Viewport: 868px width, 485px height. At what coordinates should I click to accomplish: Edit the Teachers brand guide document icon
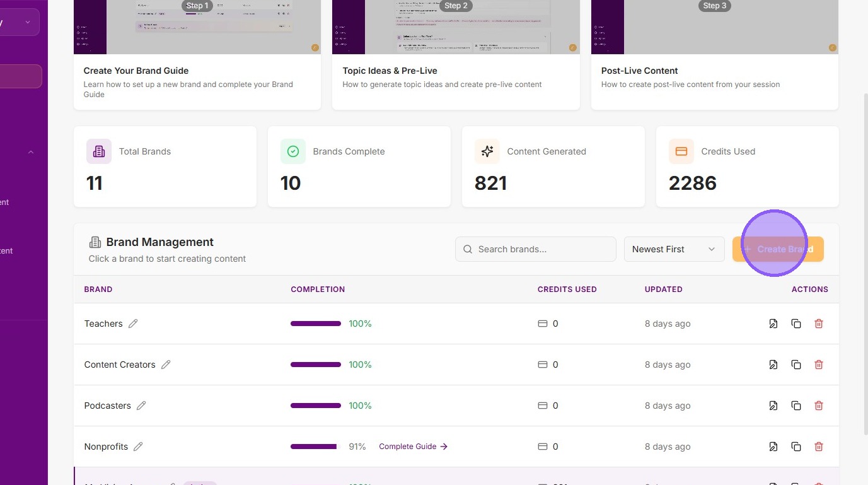(773, 324)
